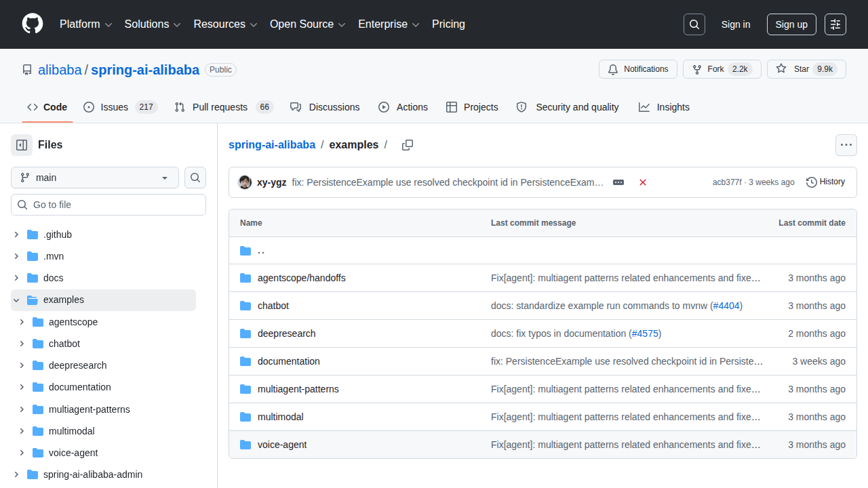Expand the Platform menu

pyautogui.click(x=85, y=24)
